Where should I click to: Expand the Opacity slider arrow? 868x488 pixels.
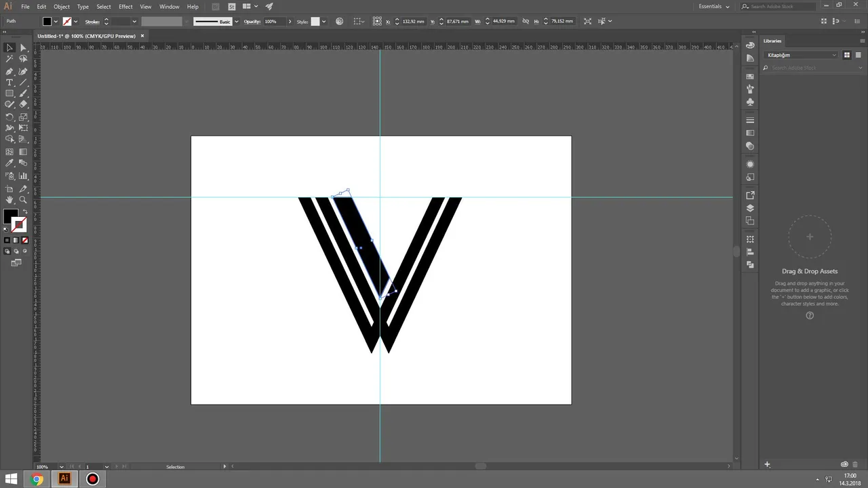click(290, 22)
